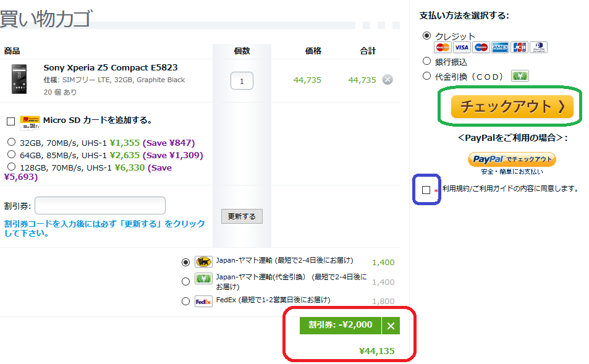589x364 pixels.
Task: Select クレジット payment method
Action: (x=426, y=36)
